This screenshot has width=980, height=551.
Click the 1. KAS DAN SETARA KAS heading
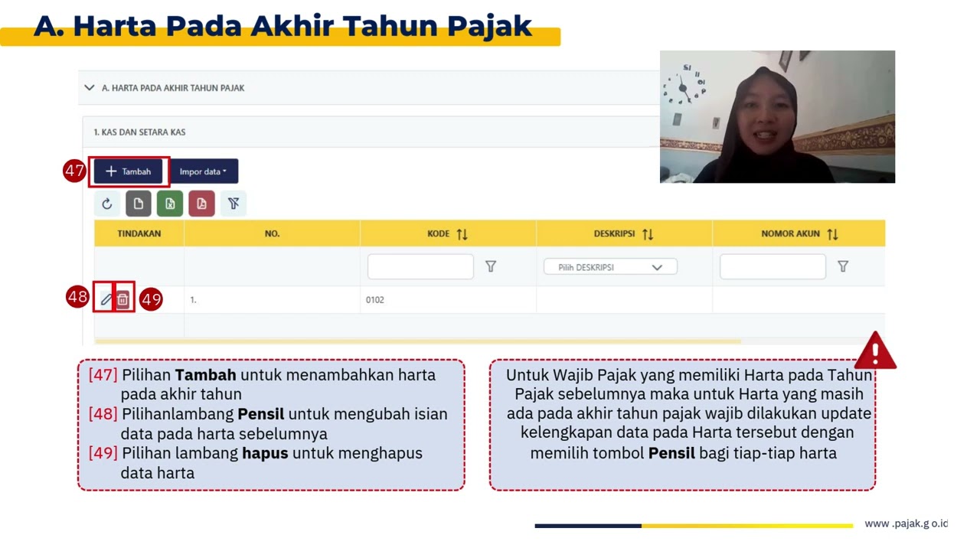pyautogui.click(x=139, y=132)
